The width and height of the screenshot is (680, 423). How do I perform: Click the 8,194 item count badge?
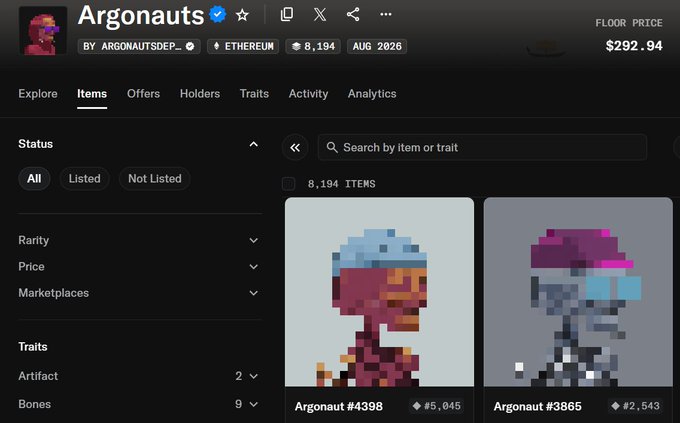(x=313, y=46)
